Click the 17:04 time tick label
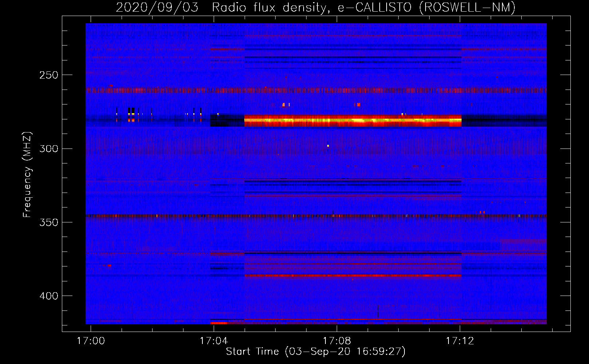Viewport: 589px width, 364px height. [x=214, y=341]
